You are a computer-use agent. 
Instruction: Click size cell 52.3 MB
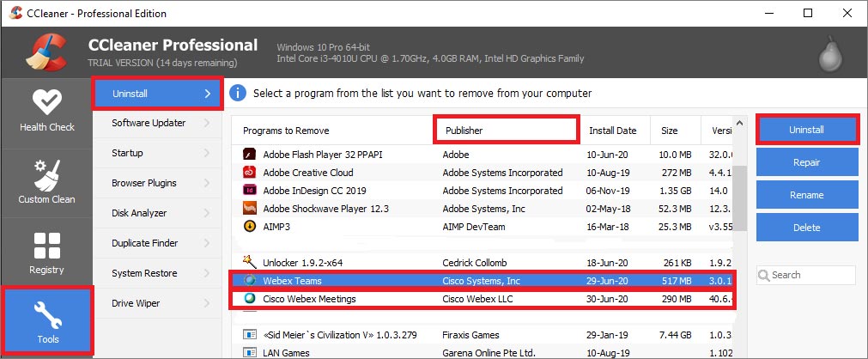pos(674,209)
